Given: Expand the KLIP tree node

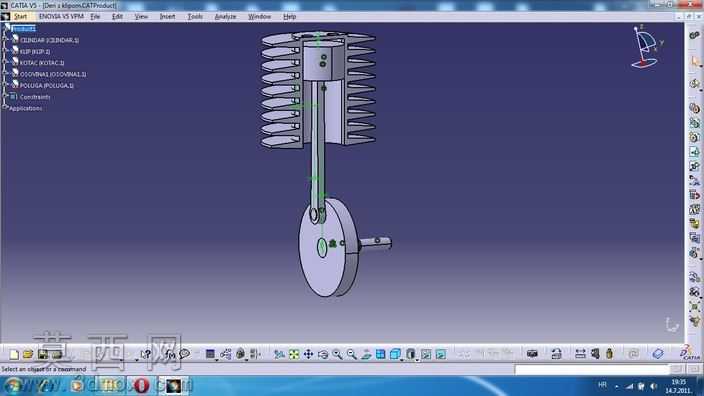Looking at the screenshot, I should (5, 51).
